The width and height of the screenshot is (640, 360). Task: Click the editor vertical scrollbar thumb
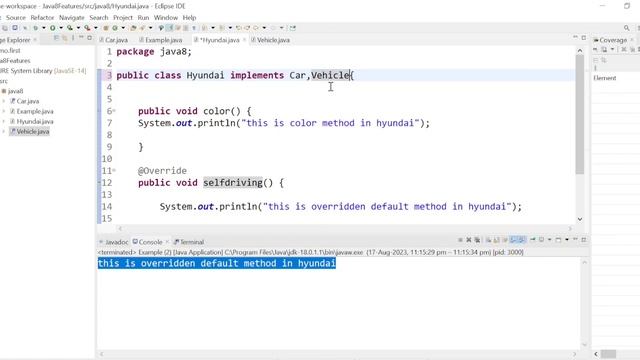[x=580, y=114]
